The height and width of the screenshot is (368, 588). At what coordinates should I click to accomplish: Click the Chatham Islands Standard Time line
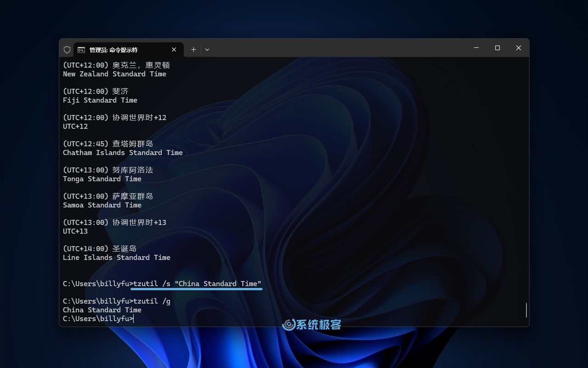tap(123, 153)
